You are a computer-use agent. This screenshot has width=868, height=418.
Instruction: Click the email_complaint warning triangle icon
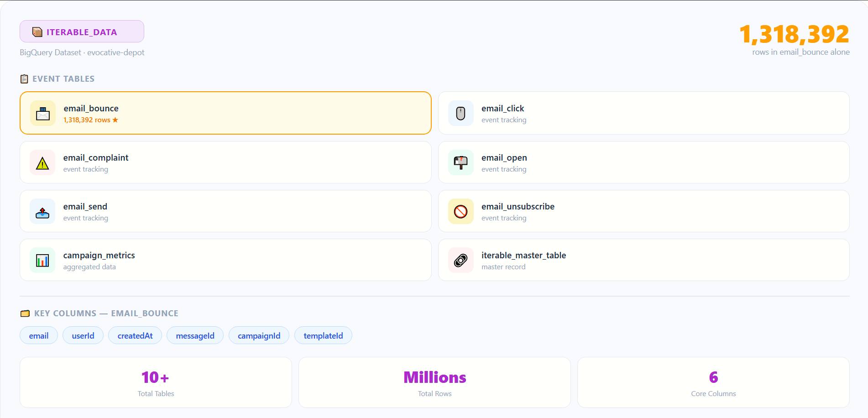point(42,162)
